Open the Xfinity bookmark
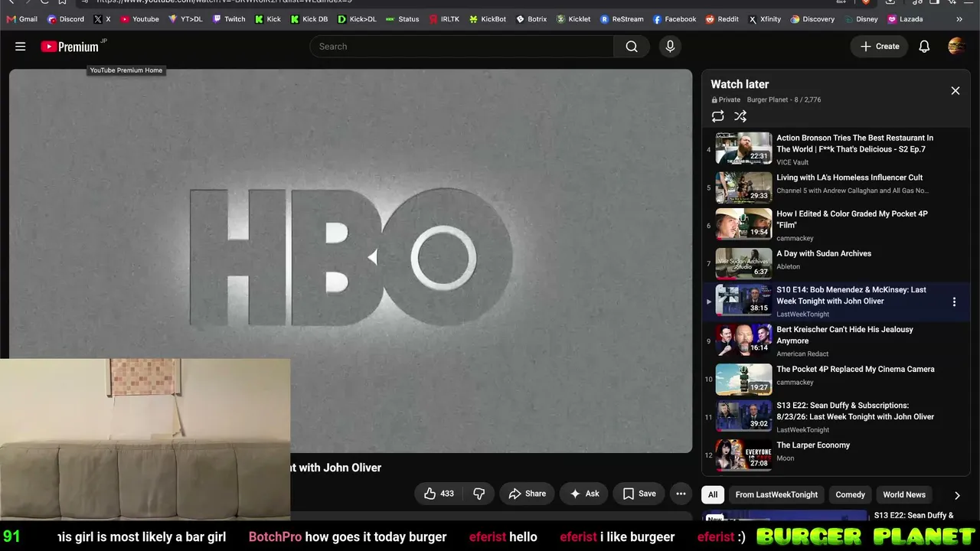980x551 pixels. (x=765, y=19)
